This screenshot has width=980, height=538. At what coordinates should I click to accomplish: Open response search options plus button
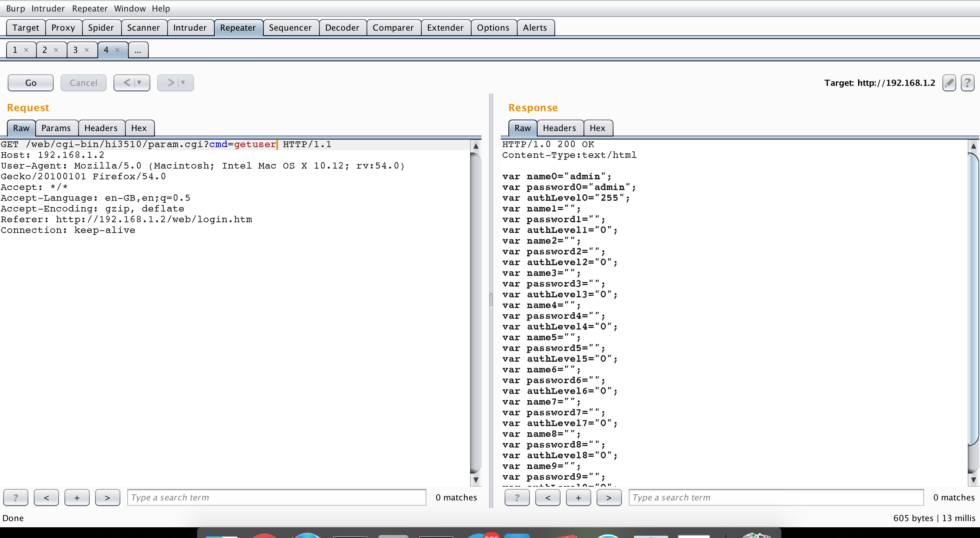pyautogui.click(x=579, y=497)
